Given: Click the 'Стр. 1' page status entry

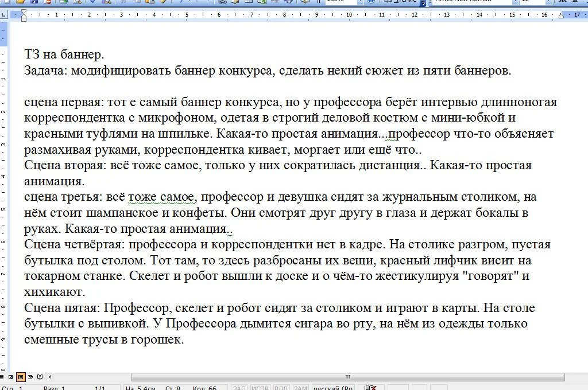Looking at the screenshot, I should click(x=12, y=388).
